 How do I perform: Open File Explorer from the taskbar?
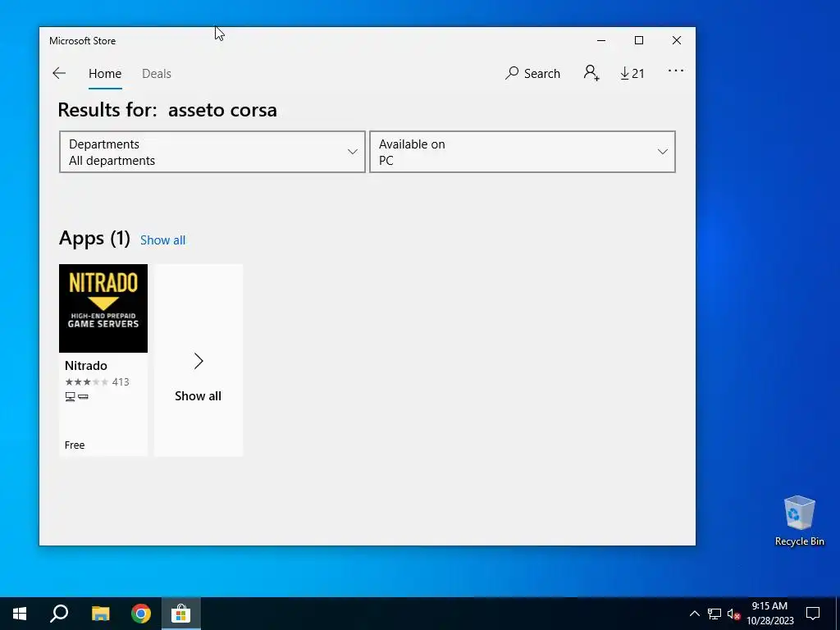click(x=100, y=614)
